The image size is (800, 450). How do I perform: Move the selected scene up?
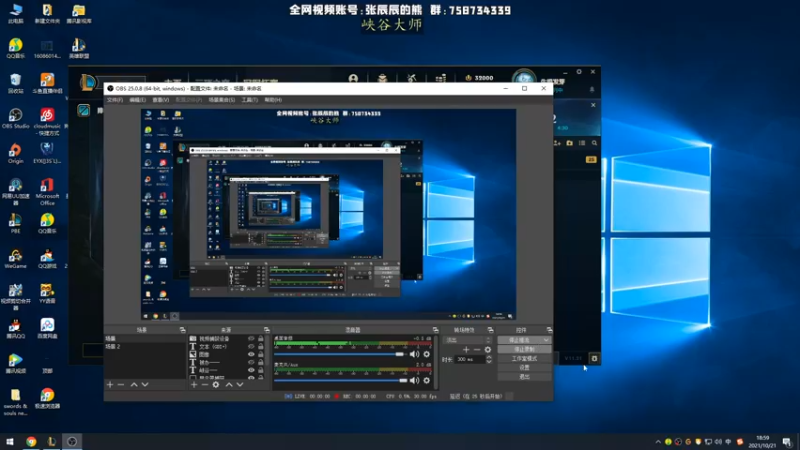point(134,385)
